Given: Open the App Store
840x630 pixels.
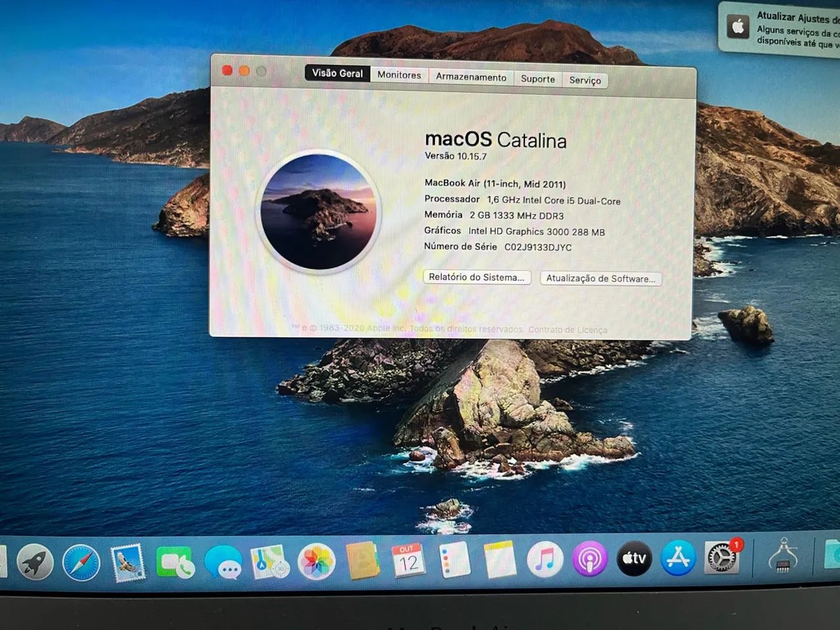Looking at the screenshot, I should pyautogui.click(x=678, y=558).
